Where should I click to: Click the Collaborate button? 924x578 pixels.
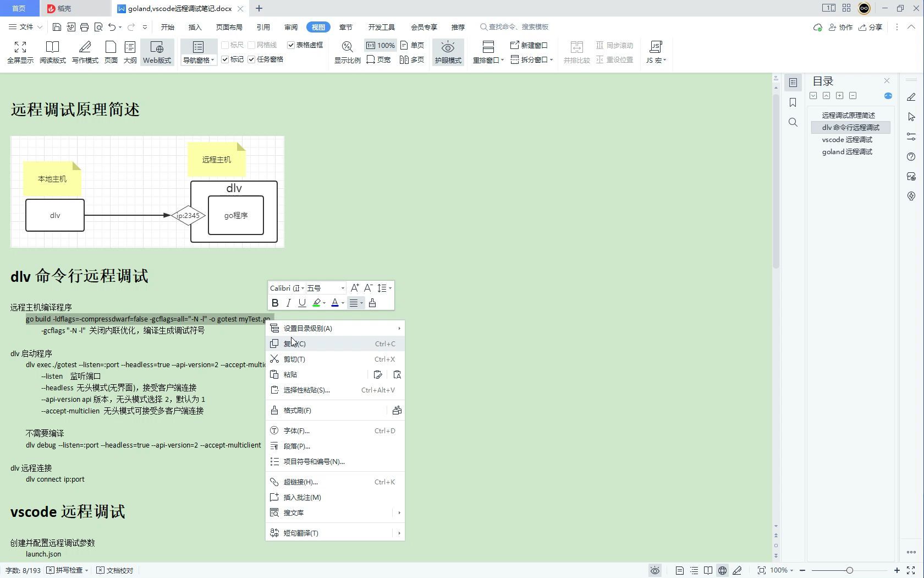point(840,27)
